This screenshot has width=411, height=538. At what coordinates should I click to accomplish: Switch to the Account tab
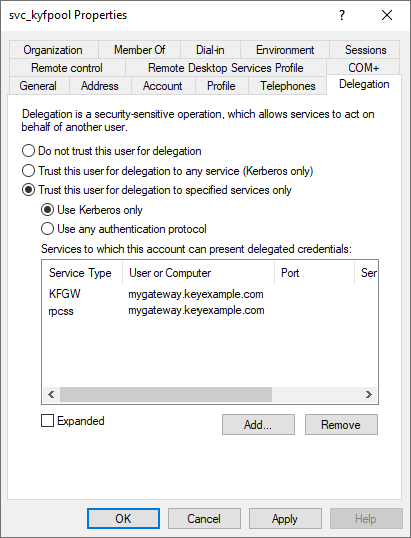[163, 86]
